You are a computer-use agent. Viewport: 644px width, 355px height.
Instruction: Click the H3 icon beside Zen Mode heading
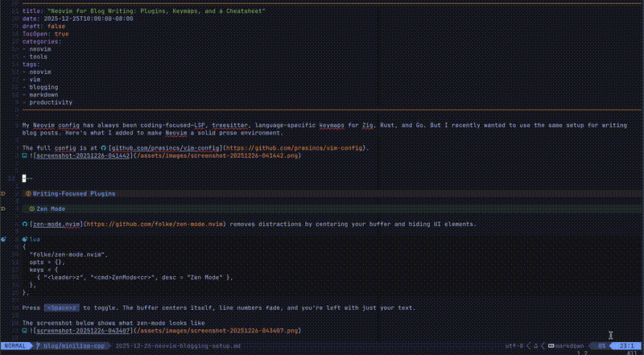point(32,208)
